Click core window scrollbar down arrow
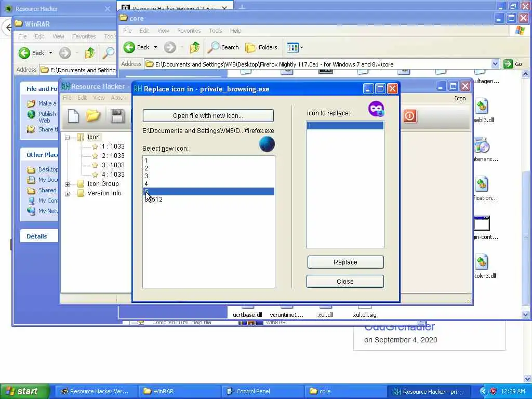 pyautogui.click(x=526, y=314)
